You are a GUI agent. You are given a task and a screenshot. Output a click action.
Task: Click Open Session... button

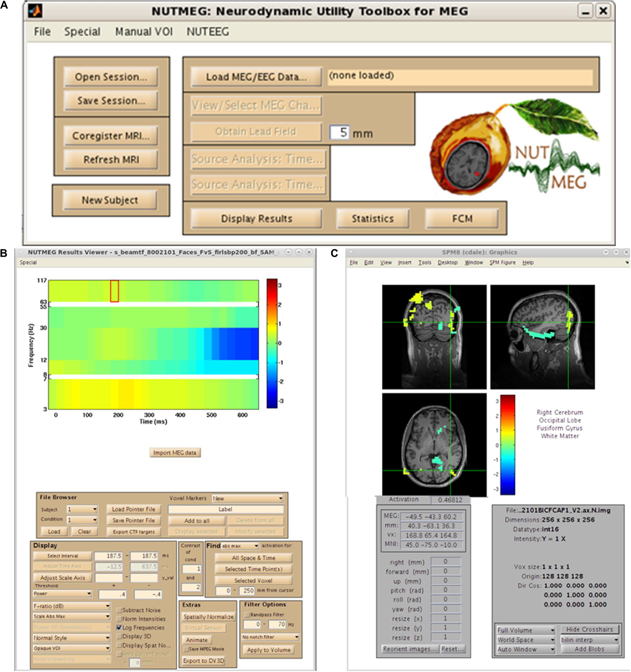pyautogui.click(x=111, y=77)
